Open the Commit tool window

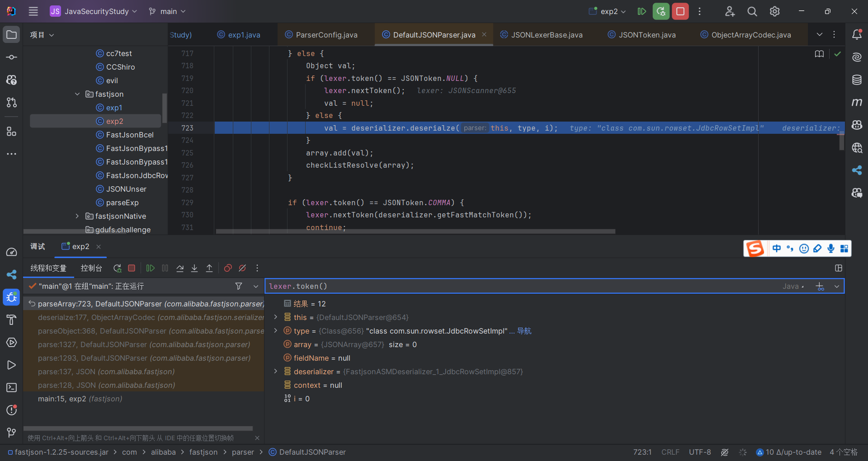pos(12,57)
